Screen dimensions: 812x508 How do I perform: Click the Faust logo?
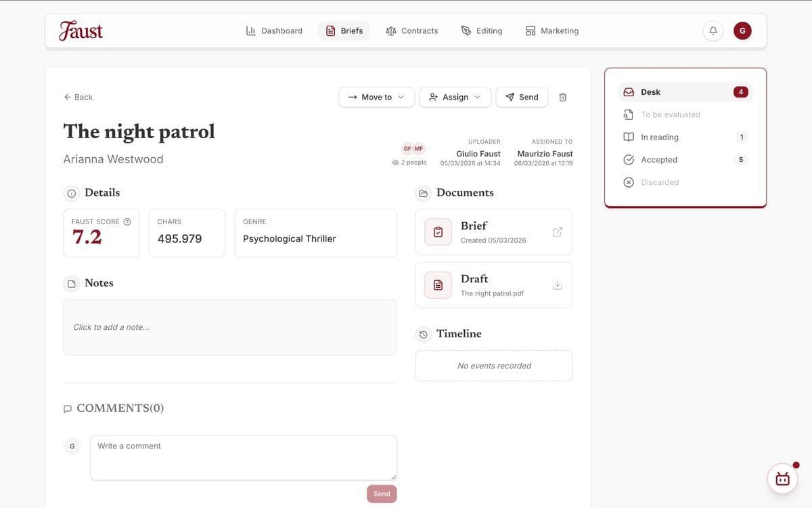pos(81,31)
